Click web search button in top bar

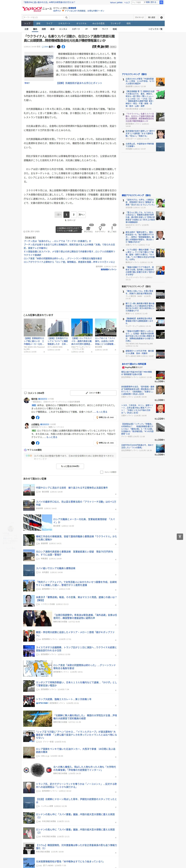click(161, 2)
